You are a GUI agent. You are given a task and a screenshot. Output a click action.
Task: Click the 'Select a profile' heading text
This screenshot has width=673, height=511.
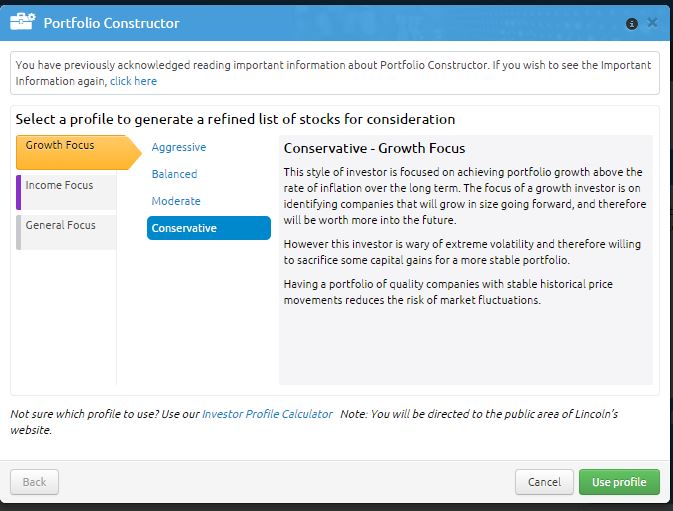(235, 119)
